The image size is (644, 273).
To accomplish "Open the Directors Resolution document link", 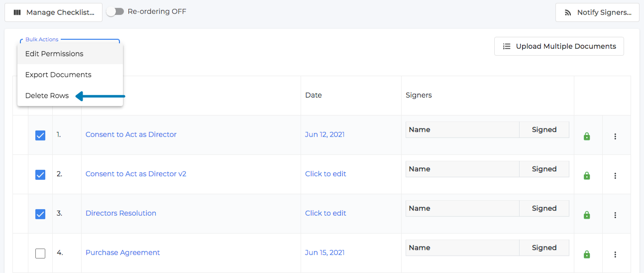I will pos(121,213).
